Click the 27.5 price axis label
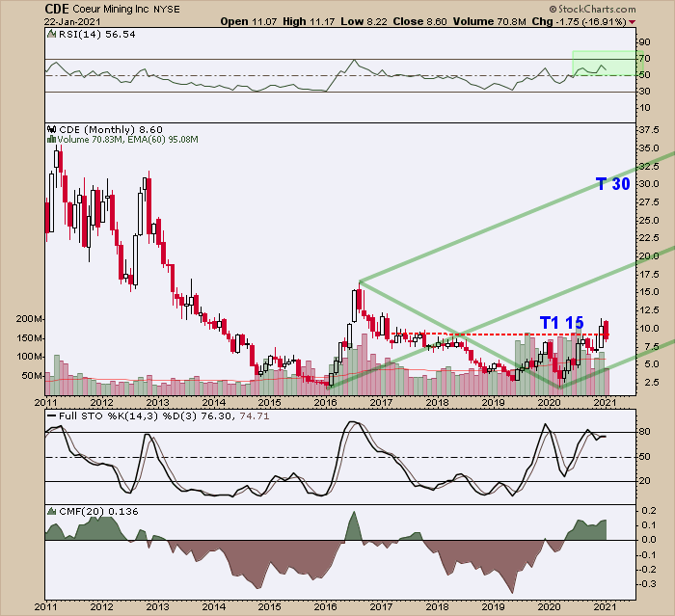This screenshot has width=675, height=616. click(x=649, y=202)
